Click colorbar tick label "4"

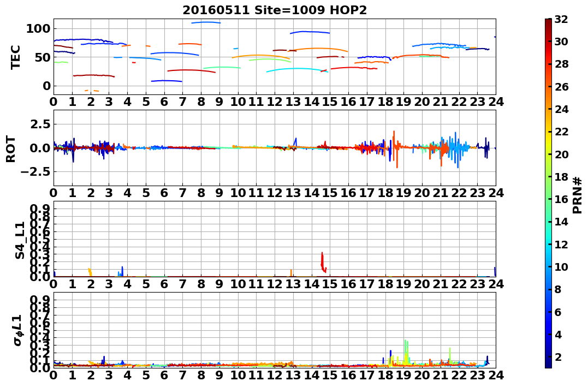[x=558, y=334]
